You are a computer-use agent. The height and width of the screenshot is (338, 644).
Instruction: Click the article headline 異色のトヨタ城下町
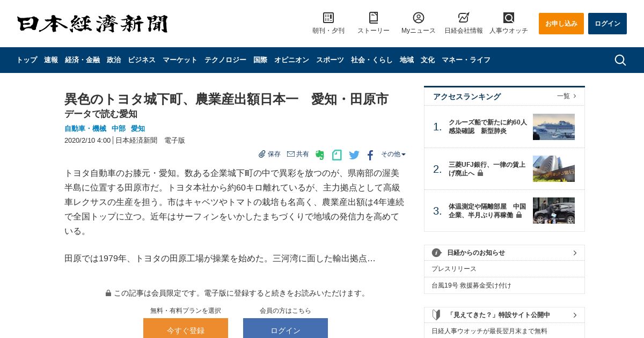[x=226, y=99]
